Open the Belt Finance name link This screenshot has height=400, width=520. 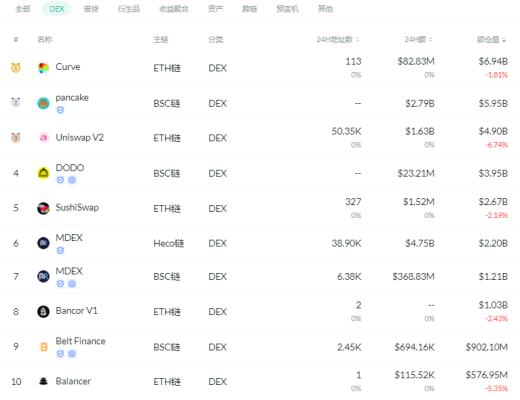80,341
